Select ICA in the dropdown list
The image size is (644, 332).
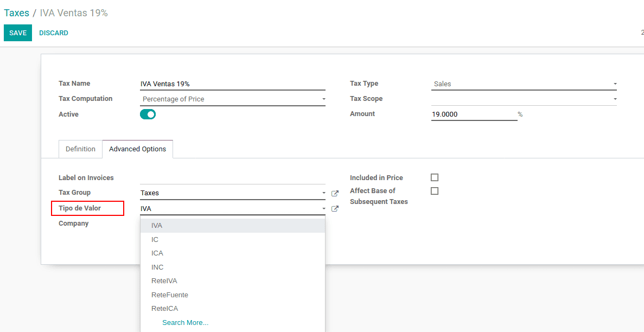pos(232,253)
